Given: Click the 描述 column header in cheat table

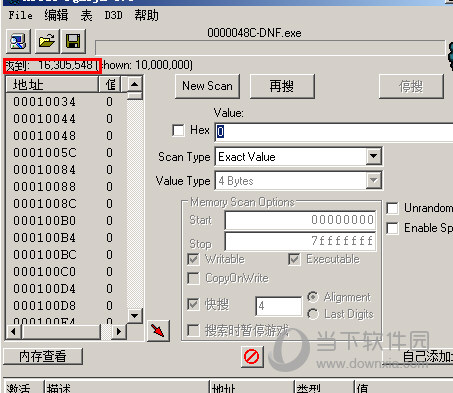Looking at the screenshot, I should tap(127, 387).
